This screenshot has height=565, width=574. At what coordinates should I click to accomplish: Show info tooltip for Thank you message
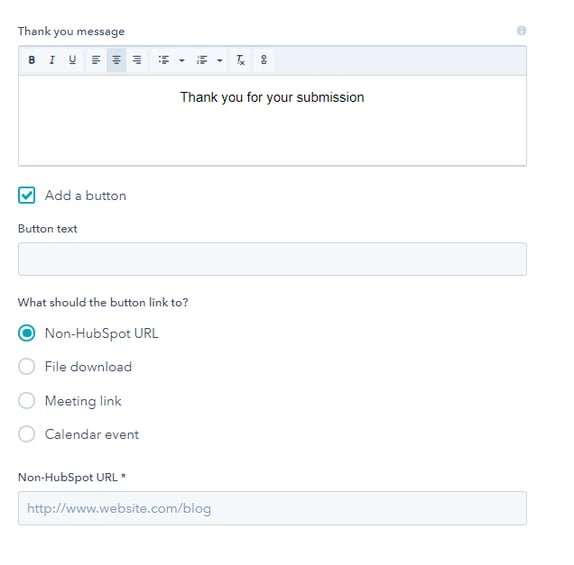coord(521,31)
